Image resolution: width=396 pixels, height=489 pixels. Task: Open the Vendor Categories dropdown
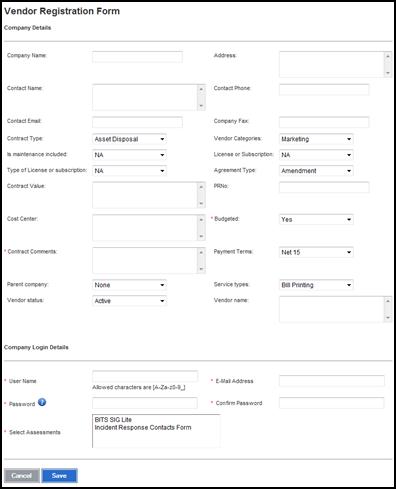(x=316, y=139)
